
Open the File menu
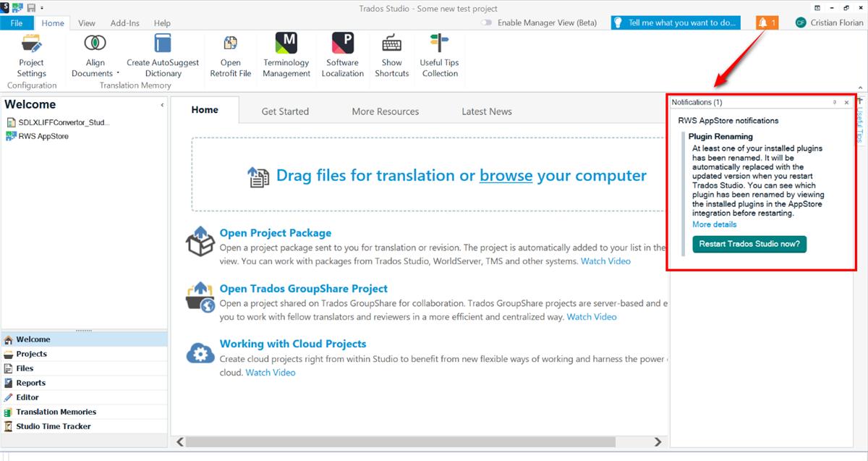[17, 23]
